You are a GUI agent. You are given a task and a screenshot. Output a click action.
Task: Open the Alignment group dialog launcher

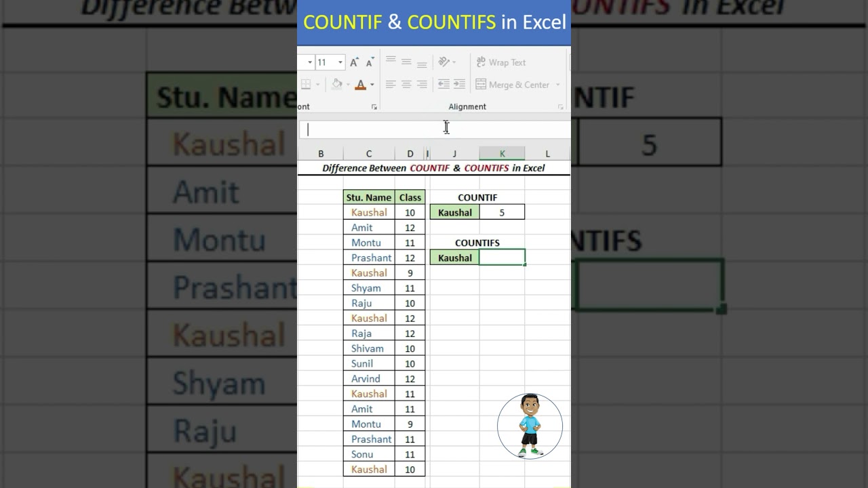[x=561, y=107]
